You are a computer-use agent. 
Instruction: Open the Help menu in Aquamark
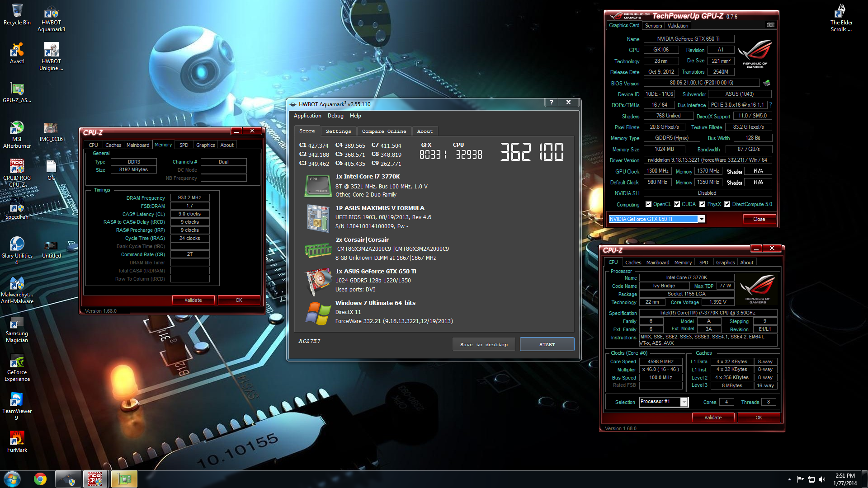coord(355,116)
